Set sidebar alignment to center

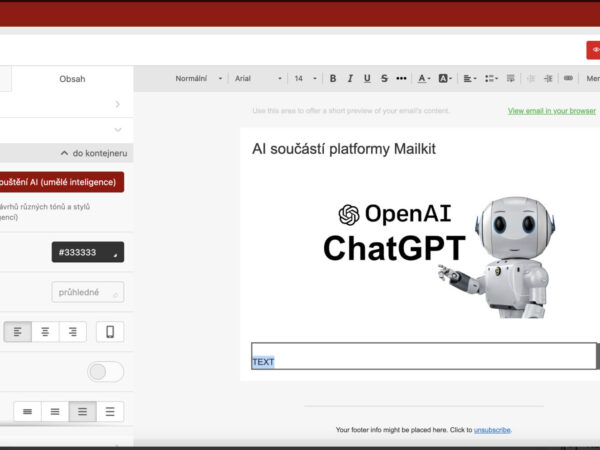[x=45, y=331]
